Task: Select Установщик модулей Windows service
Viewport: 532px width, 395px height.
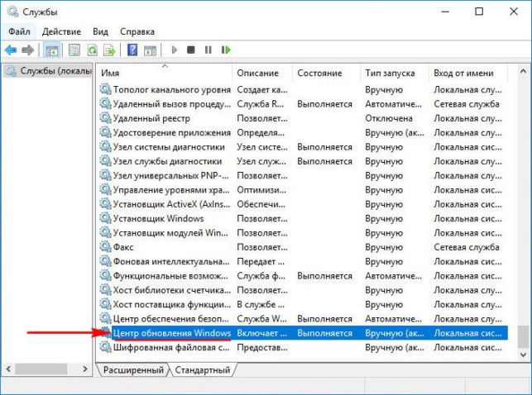Action: click(304, 233)
